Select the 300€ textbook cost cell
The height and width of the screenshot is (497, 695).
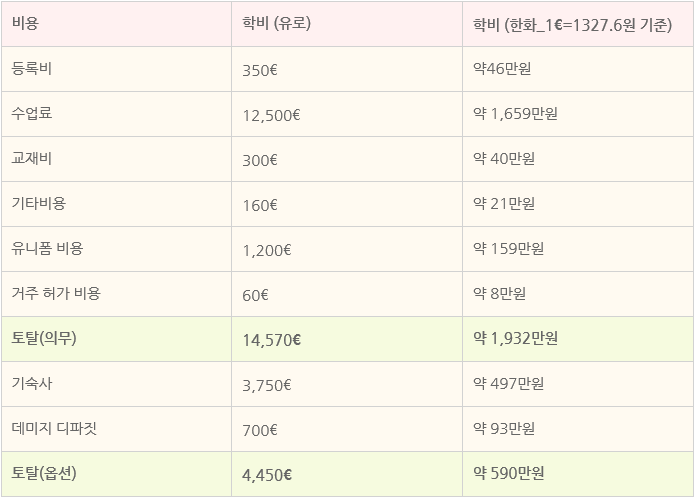click(347, 159)
